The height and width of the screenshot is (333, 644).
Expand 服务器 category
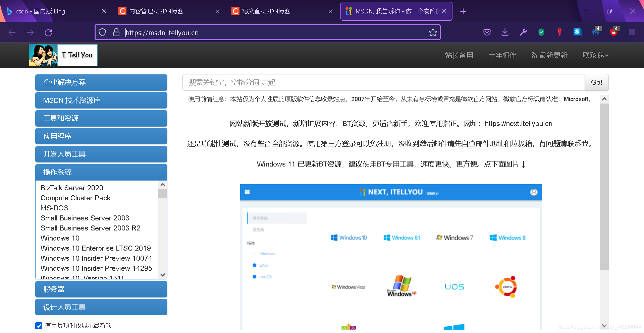101,289
